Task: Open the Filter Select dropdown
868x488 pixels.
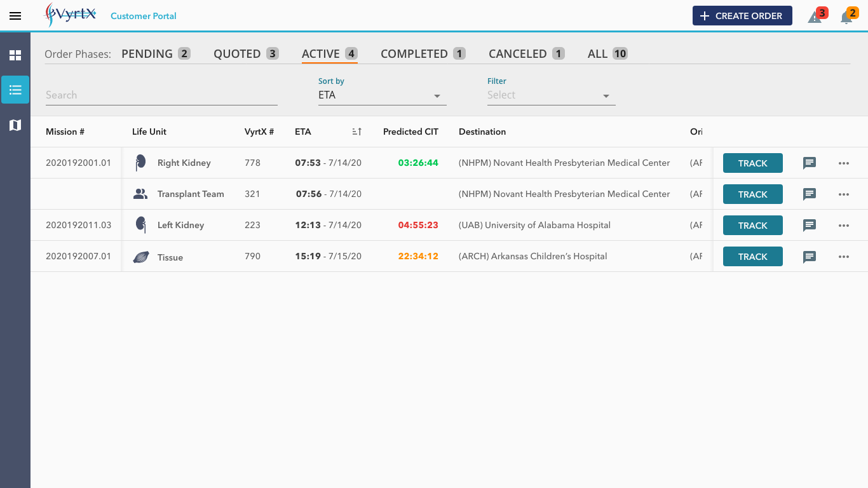Action: pos(551,95)
